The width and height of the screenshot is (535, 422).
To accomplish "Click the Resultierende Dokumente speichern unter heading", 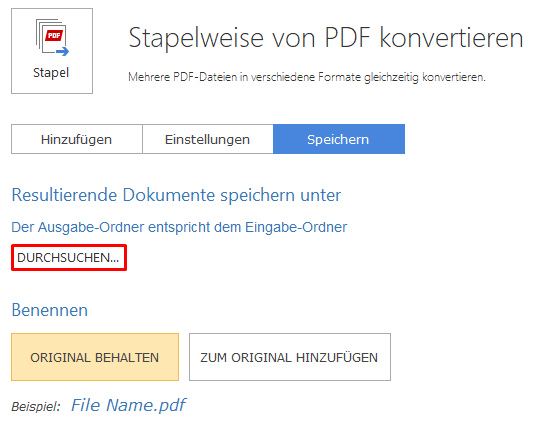I will (x=176, y=195).
